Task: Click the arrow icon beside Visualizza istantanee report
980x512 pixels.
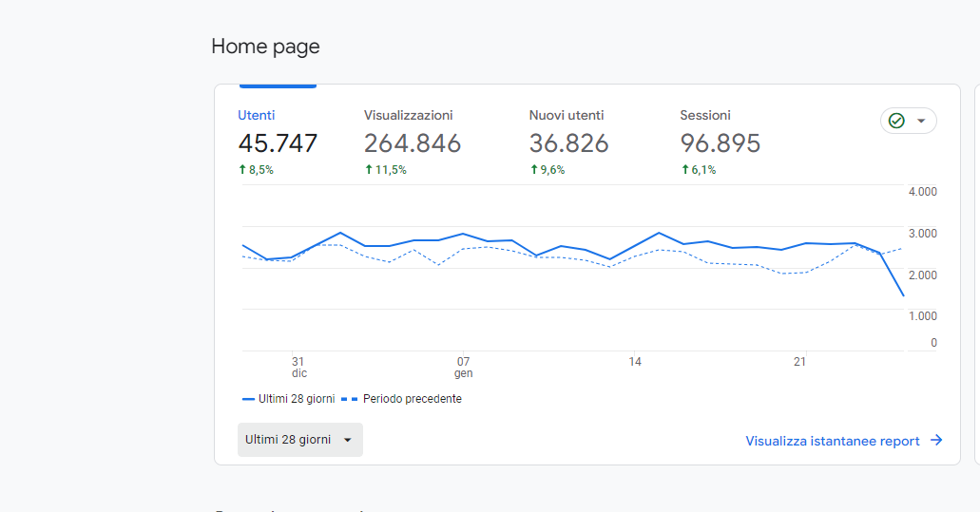Action: tap(936, 440)
